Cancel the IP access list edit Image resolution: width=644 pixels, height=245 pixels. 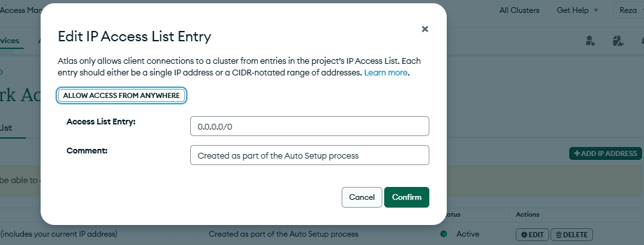[362, 197]
